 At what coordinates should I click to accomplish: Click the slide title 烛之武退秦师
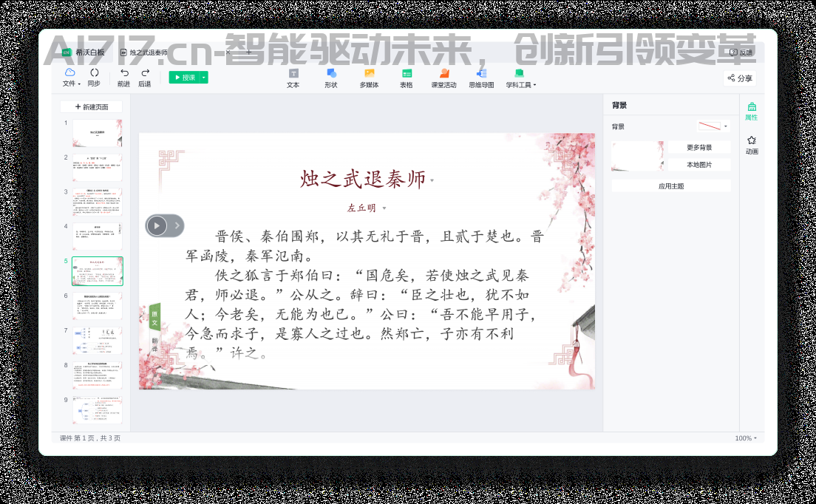pyautogui.click(x=363, y=179)
